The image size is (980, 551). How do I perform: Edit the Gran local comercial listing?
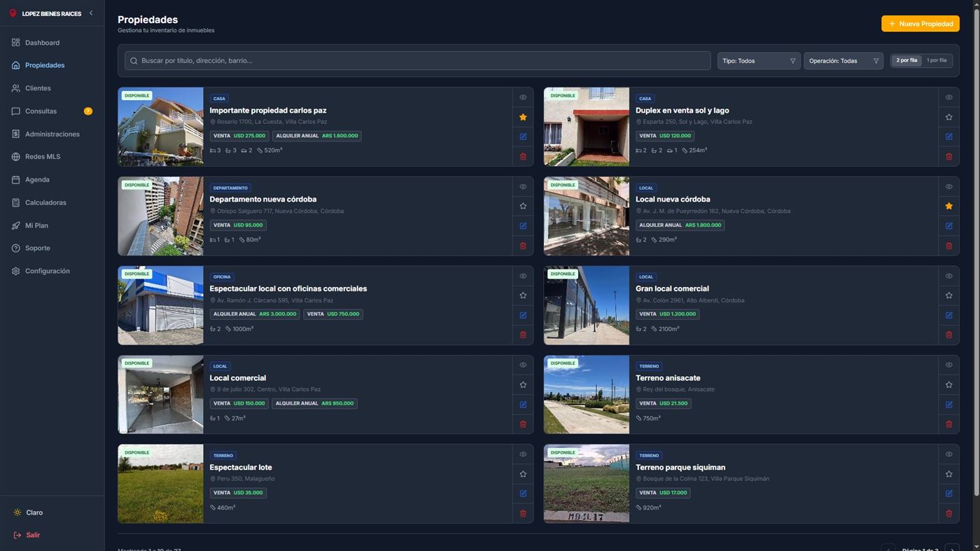(x=948, y=315)
